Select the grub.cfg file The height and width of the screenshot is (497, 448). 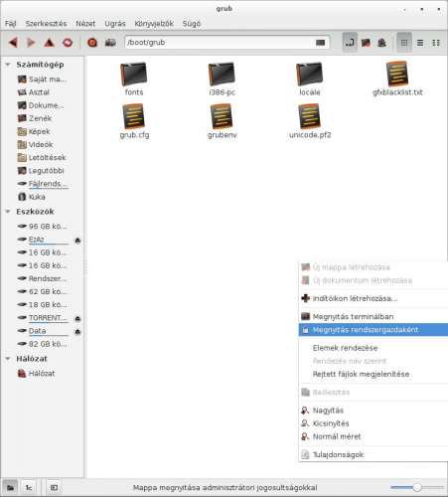pos(134,121)
